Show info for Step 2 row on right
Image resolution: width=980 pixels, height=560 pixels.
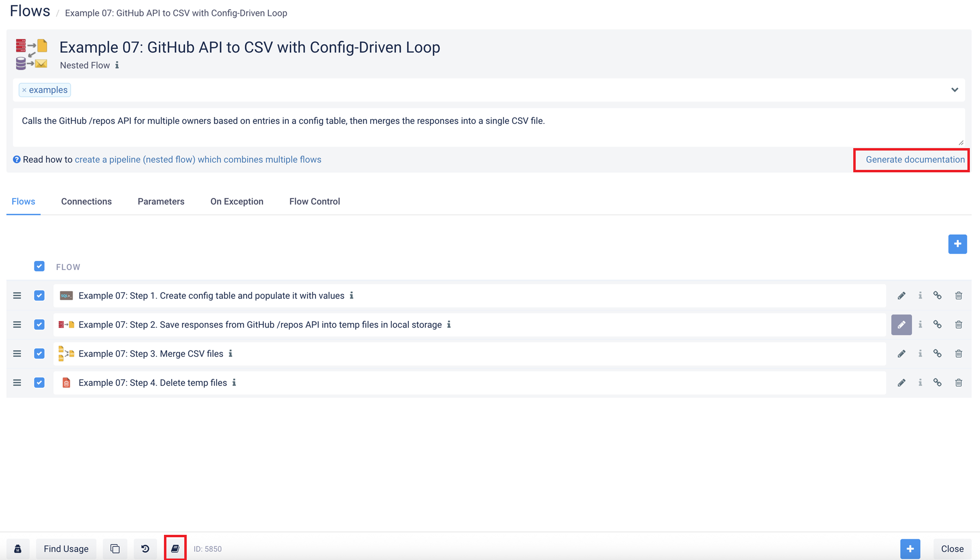tap(920, 325)
